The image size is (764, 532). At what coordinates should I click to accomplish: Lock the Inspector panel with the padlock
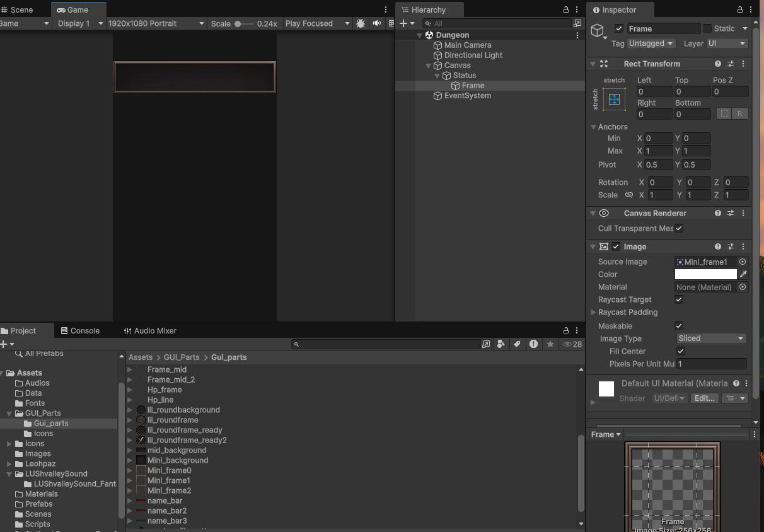point(739,10)
